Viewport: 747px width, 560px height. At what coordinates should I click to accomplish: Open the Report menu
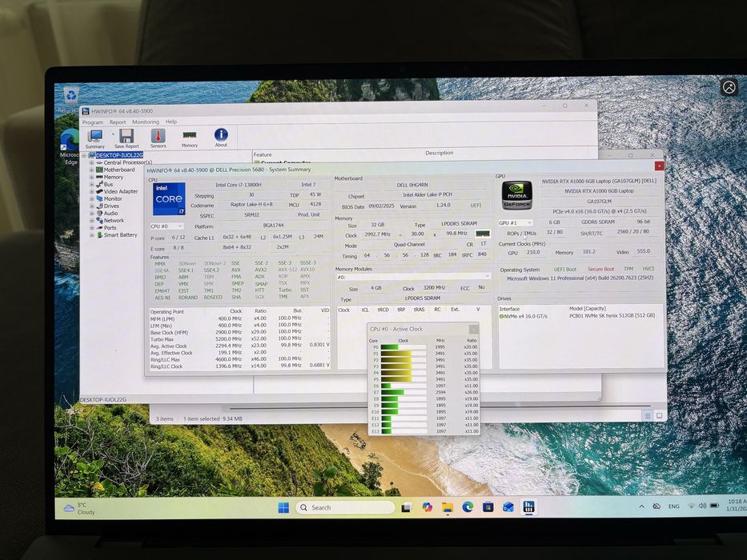click(118, 122)
